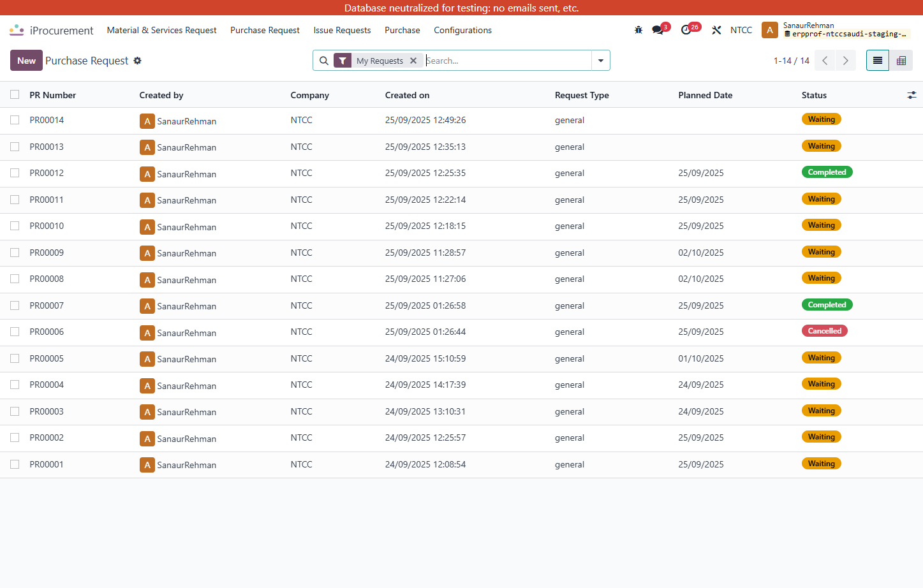923x588 pixels.
Task: Click SanaurRehman avatar on PR00014 row
Action: click(x=147, y=121)
